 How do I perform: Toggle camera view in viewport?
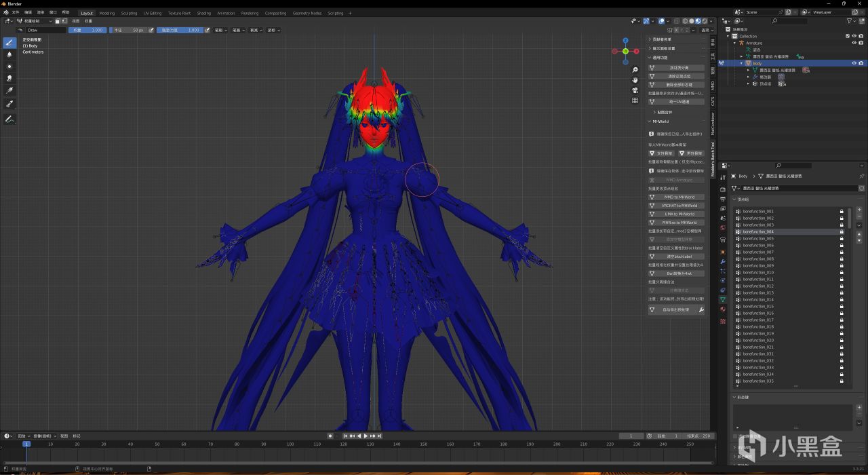(635, 90)
